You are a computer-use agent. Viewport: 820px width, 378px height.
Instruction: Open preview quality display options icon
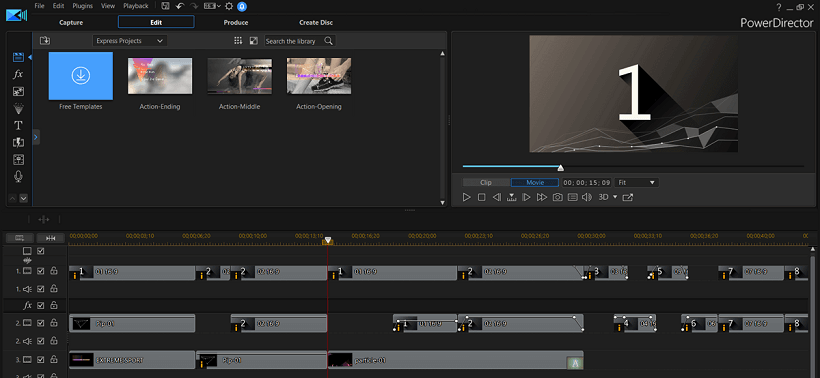[573, 197]
